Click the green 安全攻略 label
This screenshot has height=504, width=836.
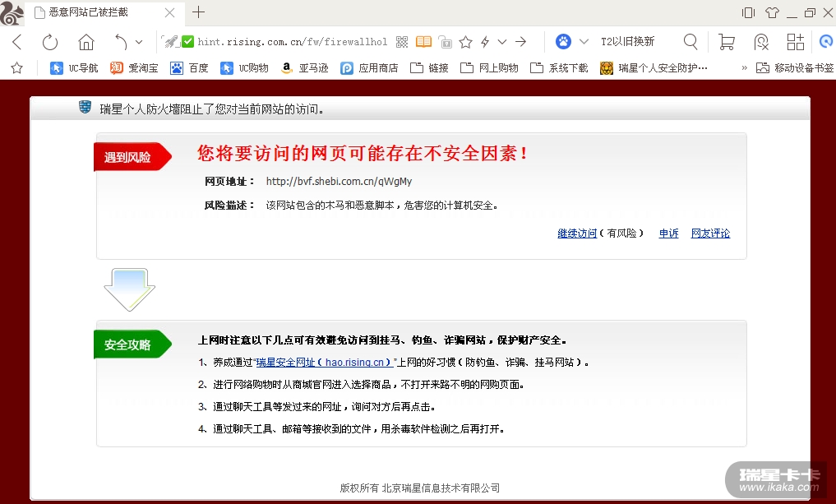pos(132,344)
